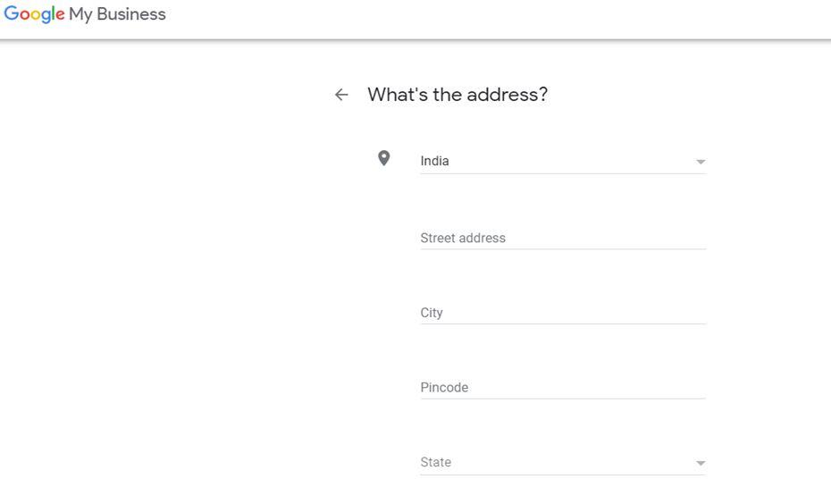The width and height of the screenshot is (831, 504).
Task: Click the "My Business" header text
Action: click(x=117, y=14)
